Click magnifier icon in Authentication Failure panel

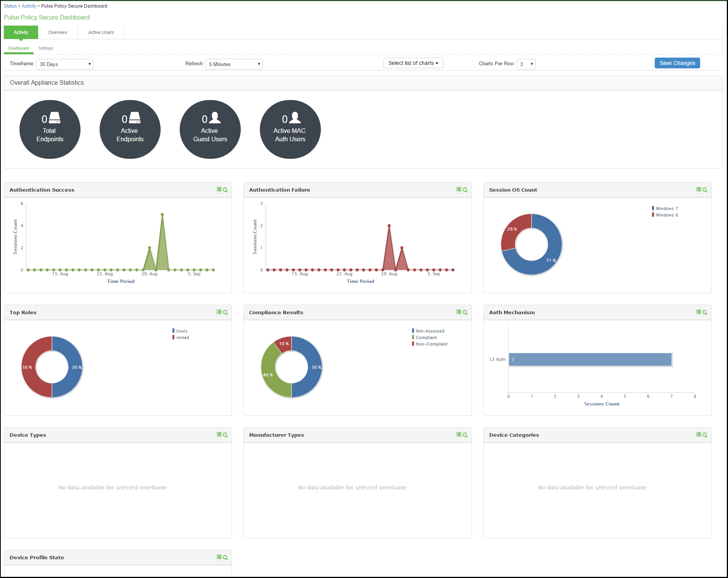click(465, 190)
